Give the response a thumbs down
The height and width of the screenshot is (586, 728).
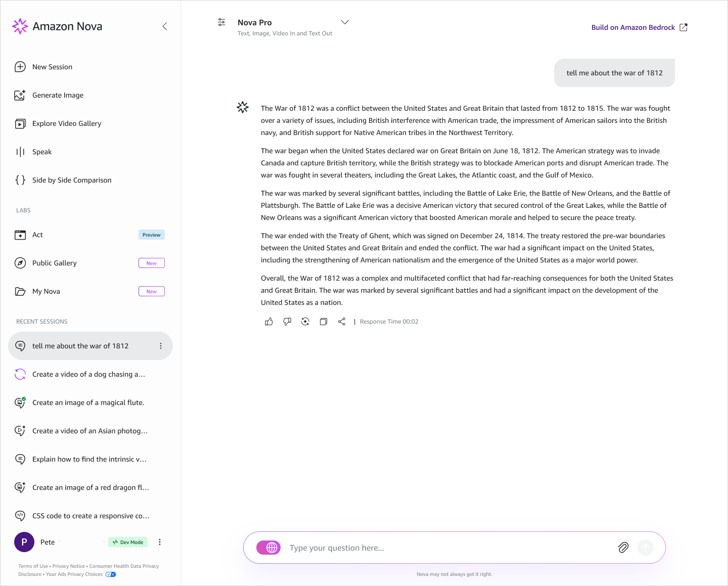[287, 322]
